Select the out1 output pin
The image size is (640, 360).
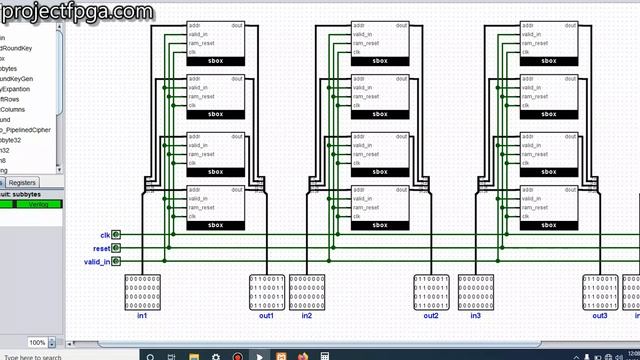click(267, 292)
